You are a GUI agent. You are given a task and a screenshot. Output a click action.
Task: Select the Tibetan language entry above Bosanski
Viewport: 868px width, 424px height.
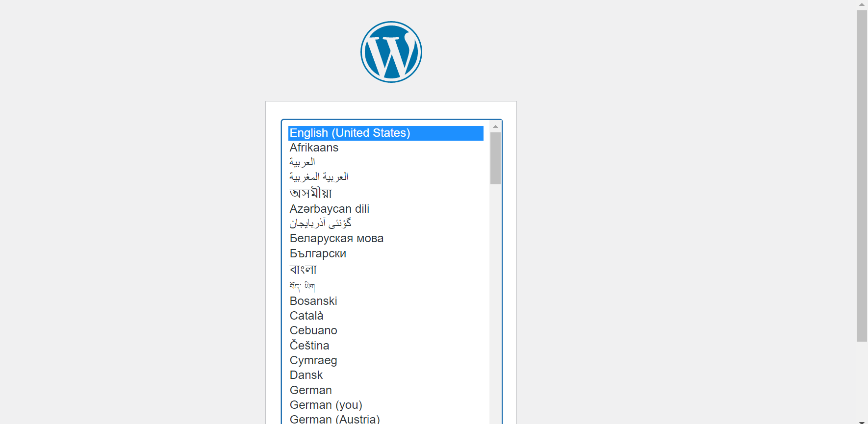(386, 286)
